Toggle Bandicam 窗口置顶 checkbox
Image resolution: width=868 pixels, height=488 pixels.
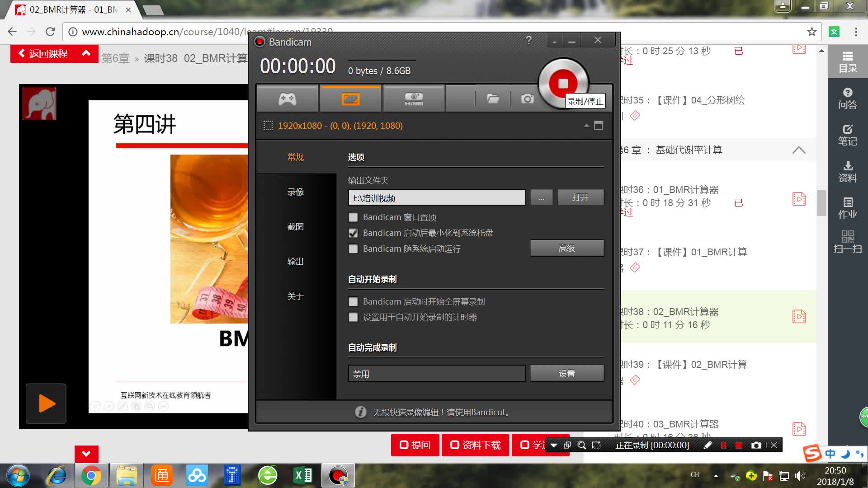pyautogui.click(x=353, y=217)
